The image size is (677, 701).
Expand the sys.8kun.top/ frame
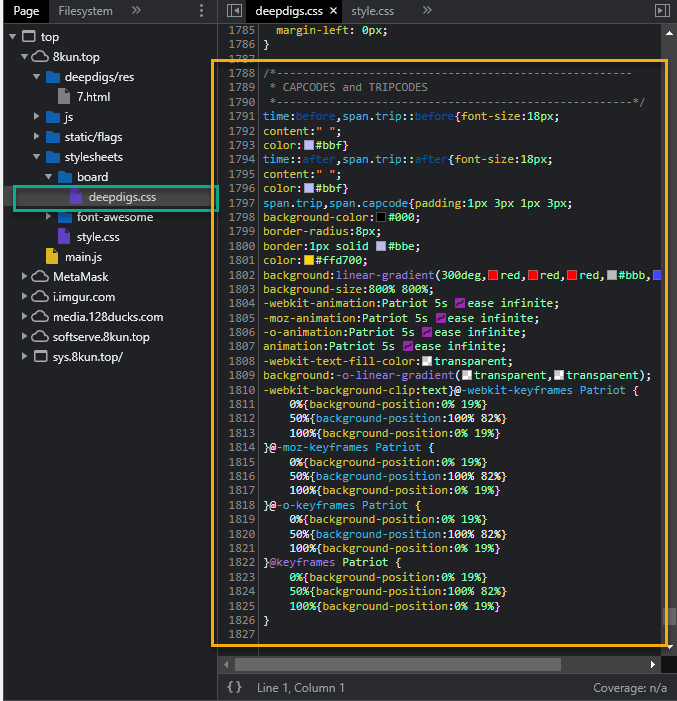[24, 356]
